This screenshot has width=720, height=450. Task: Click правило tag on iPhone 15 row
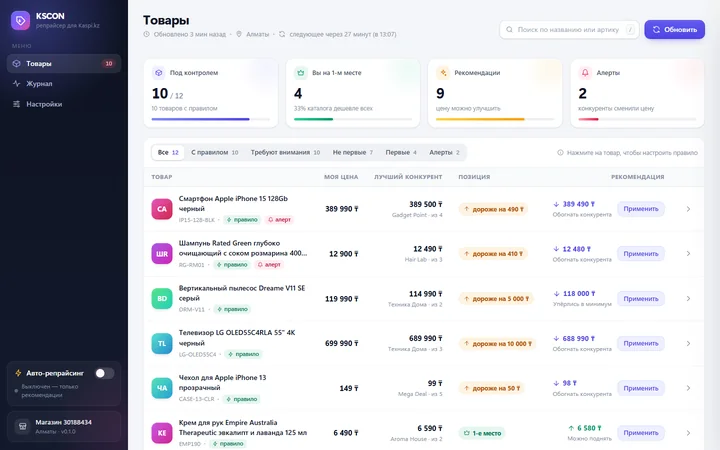[242, 219]
